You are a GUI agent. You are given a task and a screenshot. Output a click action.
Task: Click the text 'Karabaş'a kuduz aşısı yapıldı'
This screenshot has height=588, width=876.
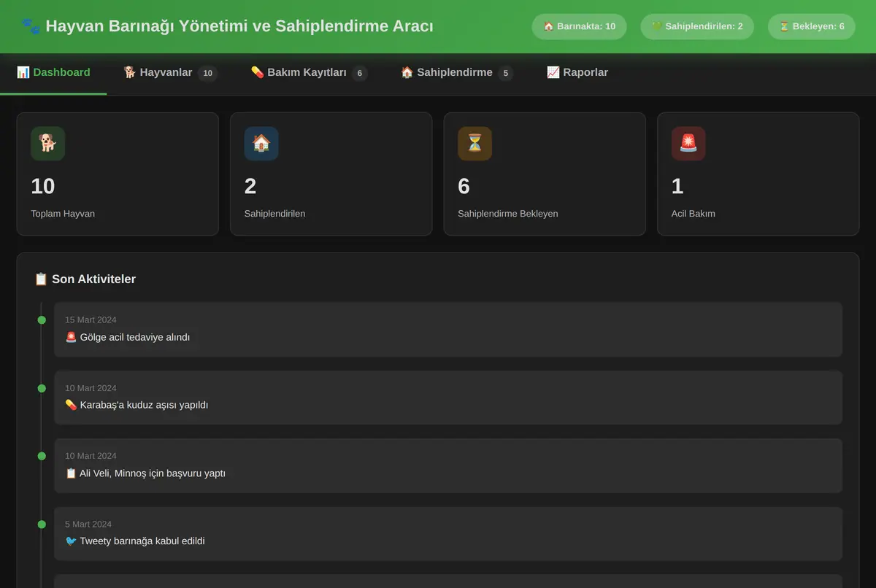pos(144,405)
